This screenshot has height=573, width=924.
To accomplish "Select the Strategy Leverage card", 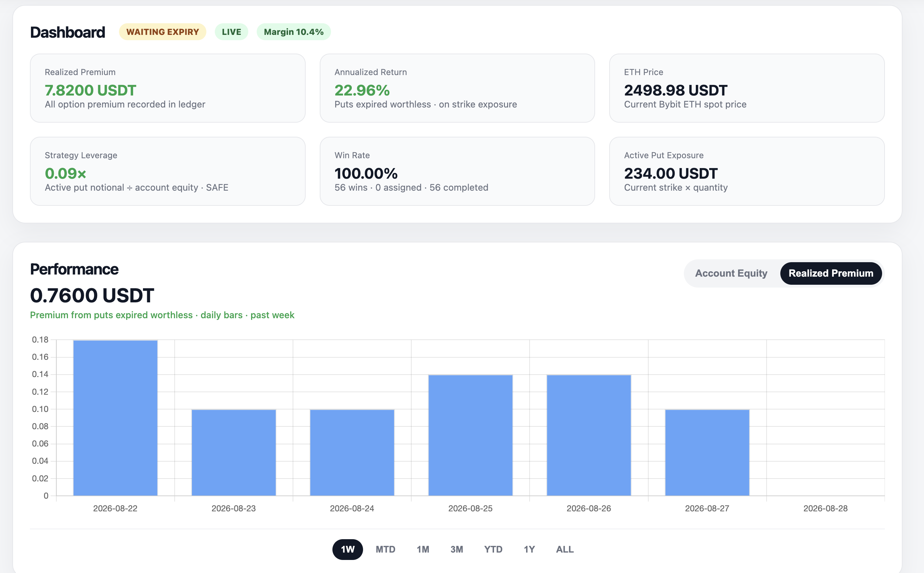I will (x=168, y=171).
